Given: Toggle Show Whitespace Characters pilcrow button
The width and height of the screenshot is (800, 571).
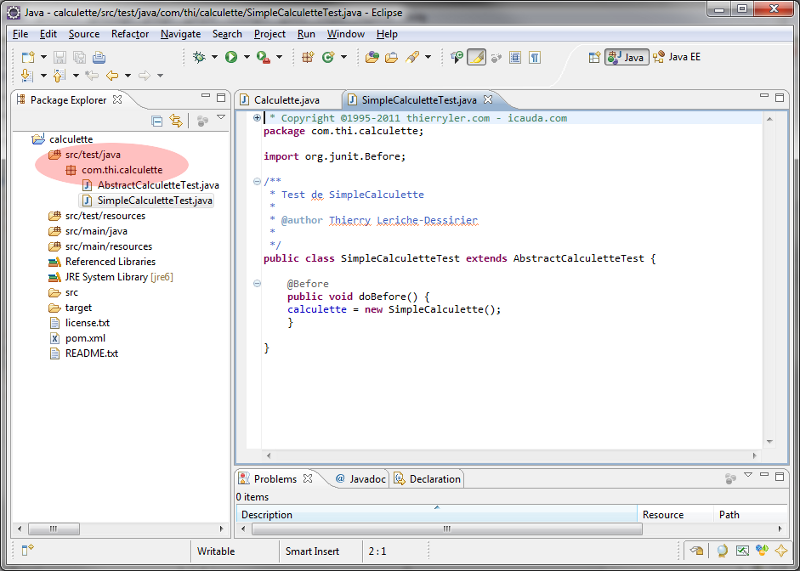Looking at the screenshot, I should click(x=535, y=57).
